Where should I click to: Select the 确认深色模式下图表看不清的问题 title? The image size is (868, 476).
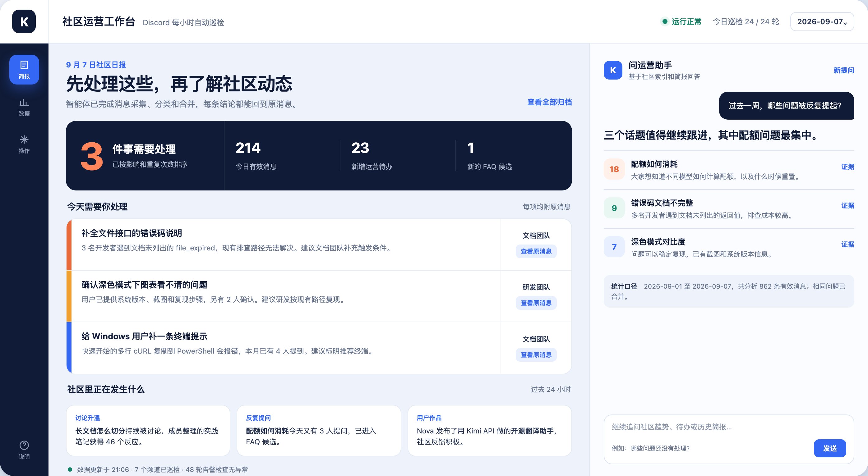click(x=144, y=285)
